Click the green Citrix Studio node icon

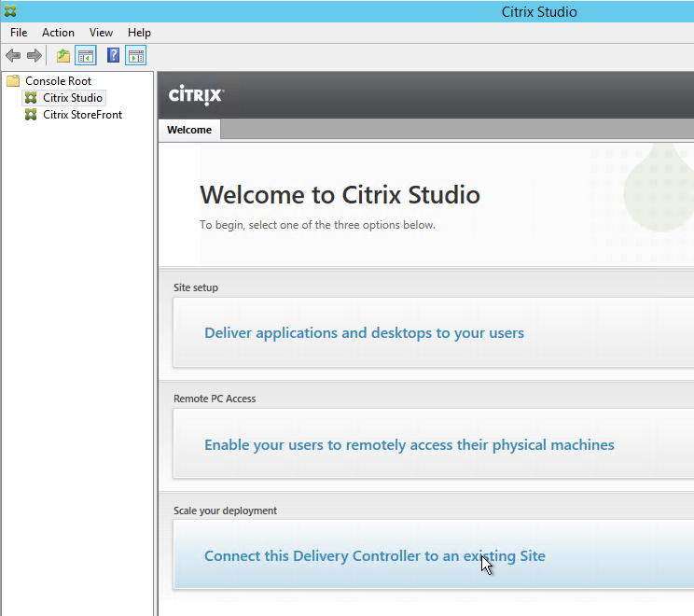coord(31,97)
